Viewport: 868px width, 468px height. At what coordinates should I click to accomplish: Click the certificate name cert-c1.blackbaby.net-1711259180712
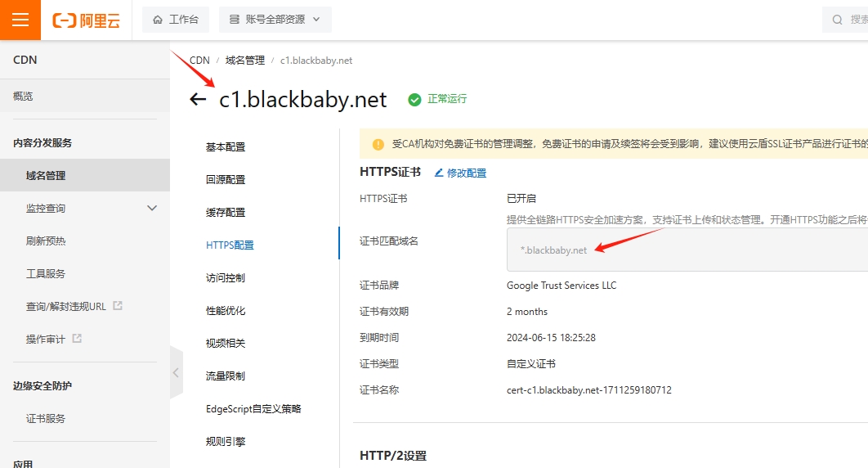click(589, 390)
